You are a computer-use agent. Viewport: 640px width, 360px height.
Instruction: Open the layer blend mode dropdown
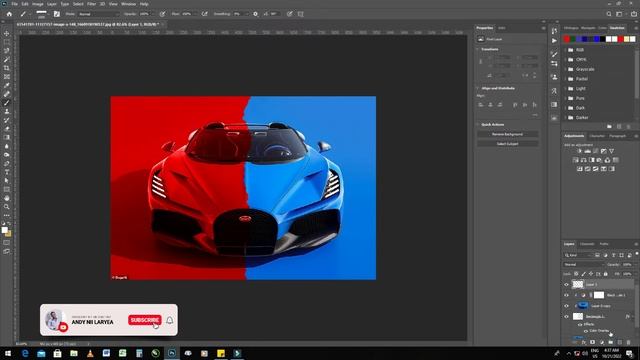[x=584, y=264]
